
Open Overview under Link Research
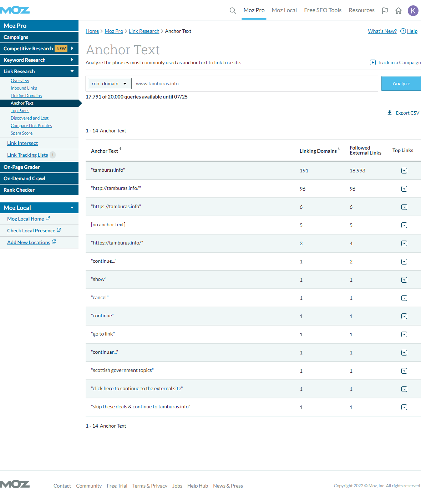point(20,81)
